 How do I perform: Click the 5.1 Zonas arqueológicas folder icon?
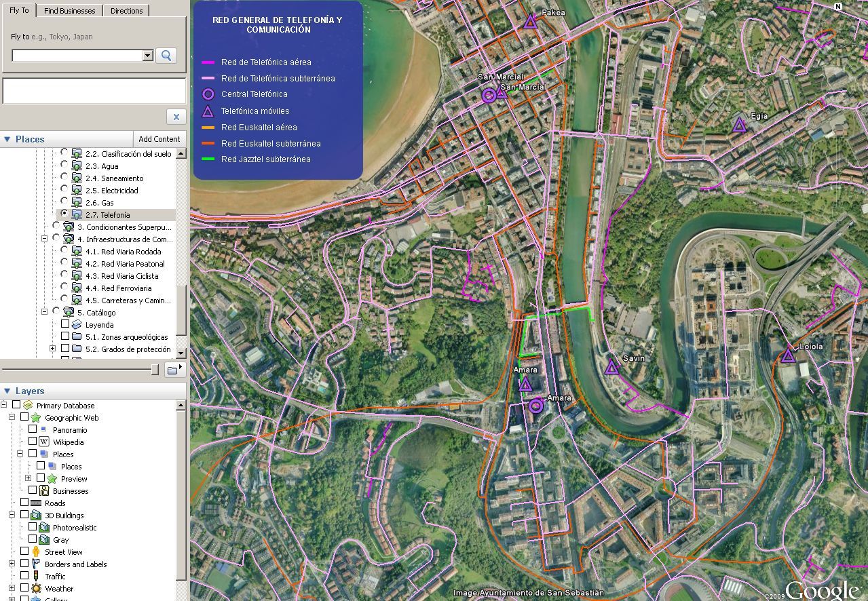coord(77,337)
